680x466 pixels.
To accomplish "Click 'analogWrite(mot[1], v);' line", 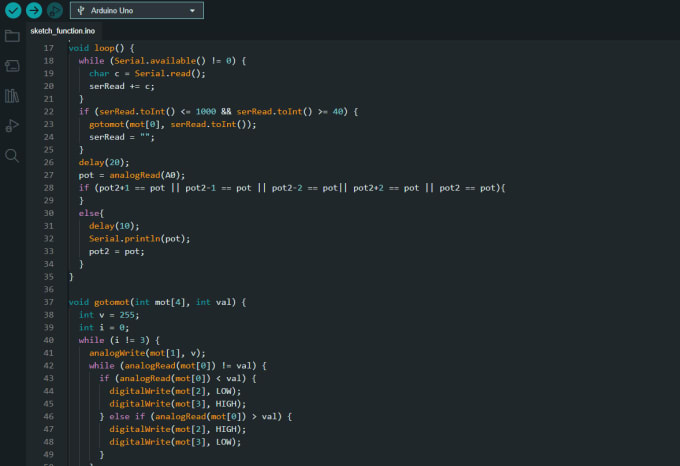I will click(x=147, y=353).
